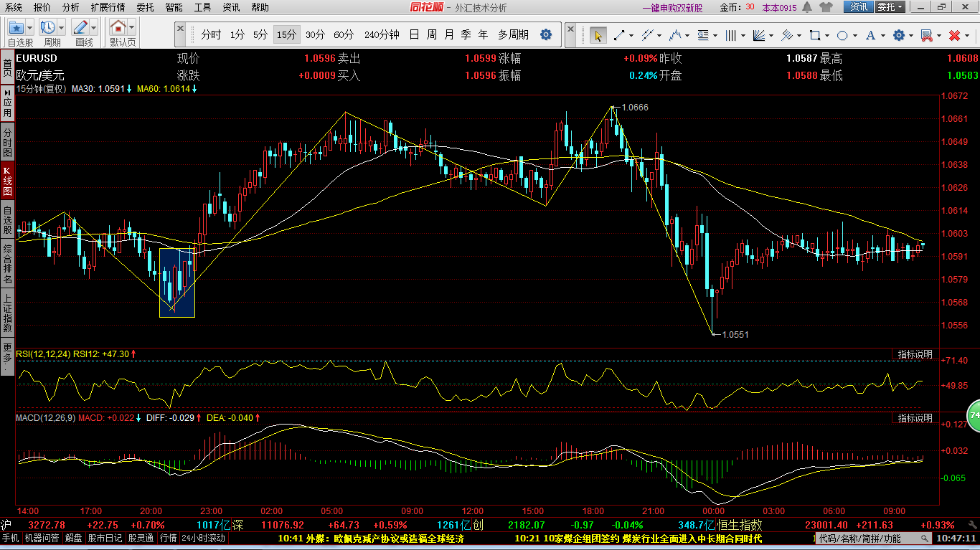Expand 画线 dropdown arrow
980x550 pixels.
click(93, 27)
